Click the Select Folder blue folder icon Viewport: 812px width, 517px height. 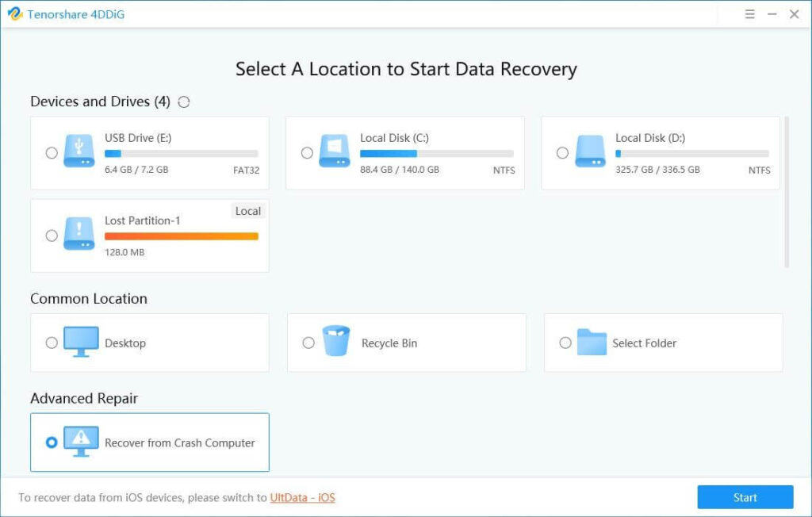click(593, 342)
